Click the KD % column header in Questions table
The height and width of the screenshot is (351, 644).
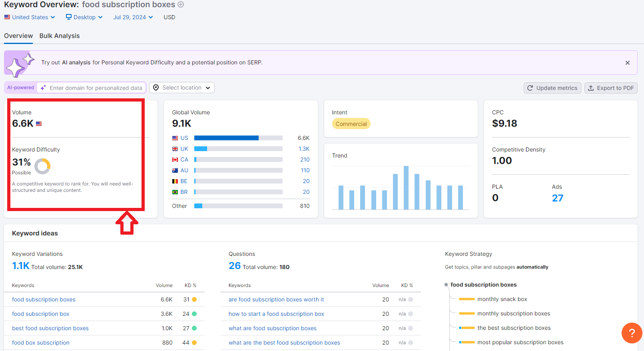[x=407, y=285]
